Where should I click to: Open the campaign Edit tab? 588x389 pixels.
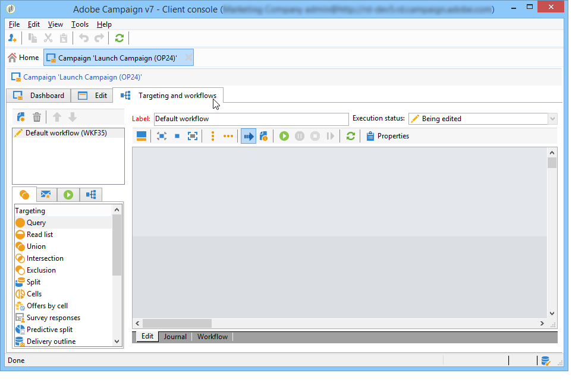tap(92, 96)
